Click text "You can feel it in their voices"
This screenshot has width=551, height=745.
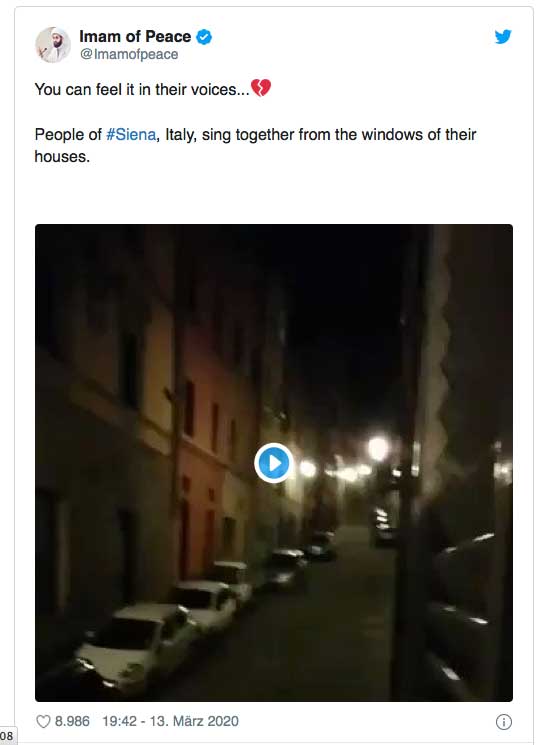(142, 89)
